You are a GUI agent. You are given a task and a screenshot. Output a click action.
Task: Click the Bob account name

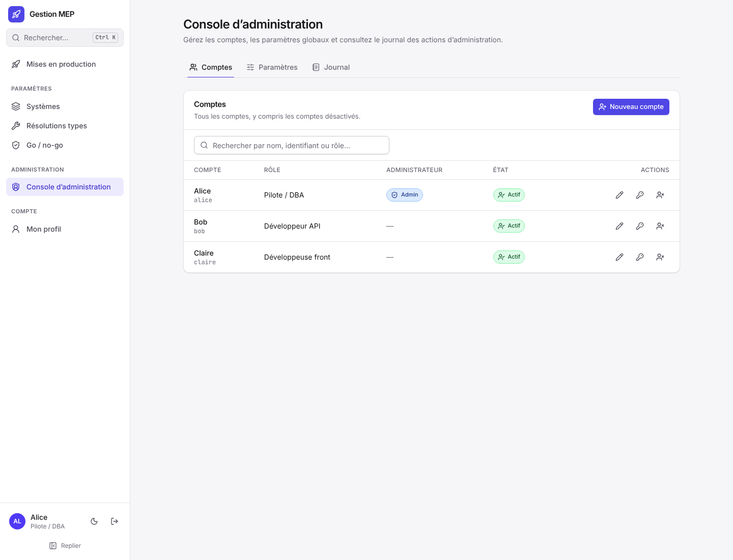(201, 222)
